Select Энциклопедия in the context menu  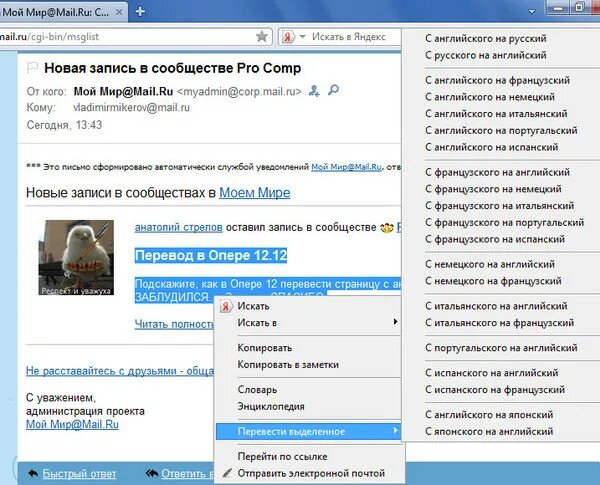[308, 406]
